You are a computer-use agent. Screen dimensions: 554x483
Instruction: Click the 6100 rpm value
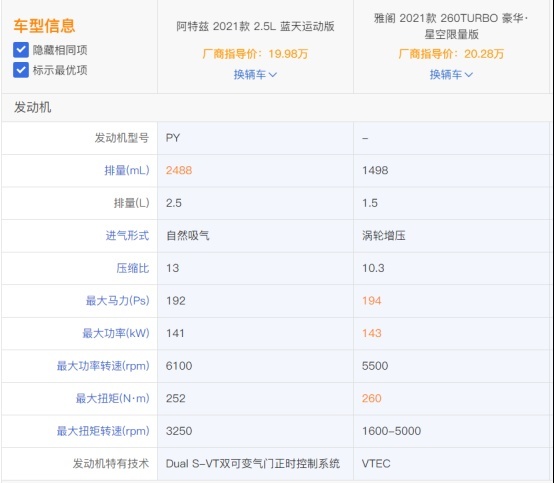[179, 366]
